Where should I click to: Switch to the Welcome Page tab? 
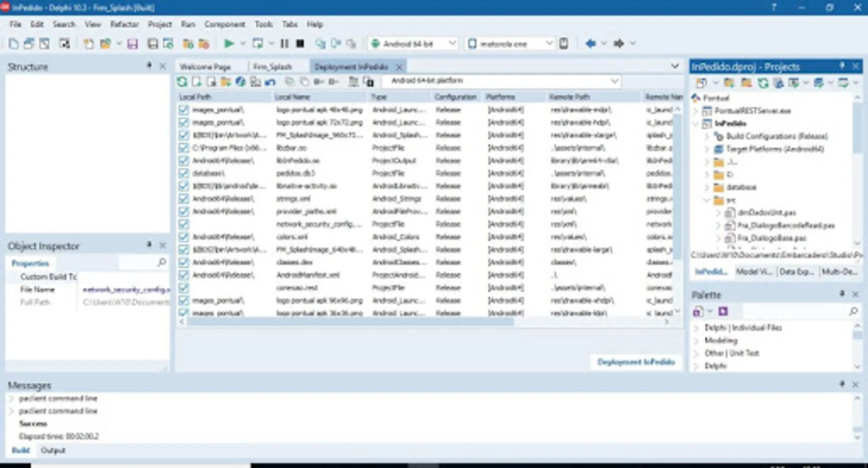click(205, 67)
